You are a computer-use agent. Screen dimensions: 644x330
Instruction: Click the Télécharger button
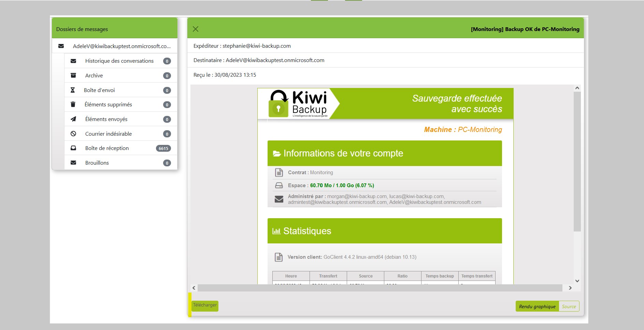click(x=205, y=305)
